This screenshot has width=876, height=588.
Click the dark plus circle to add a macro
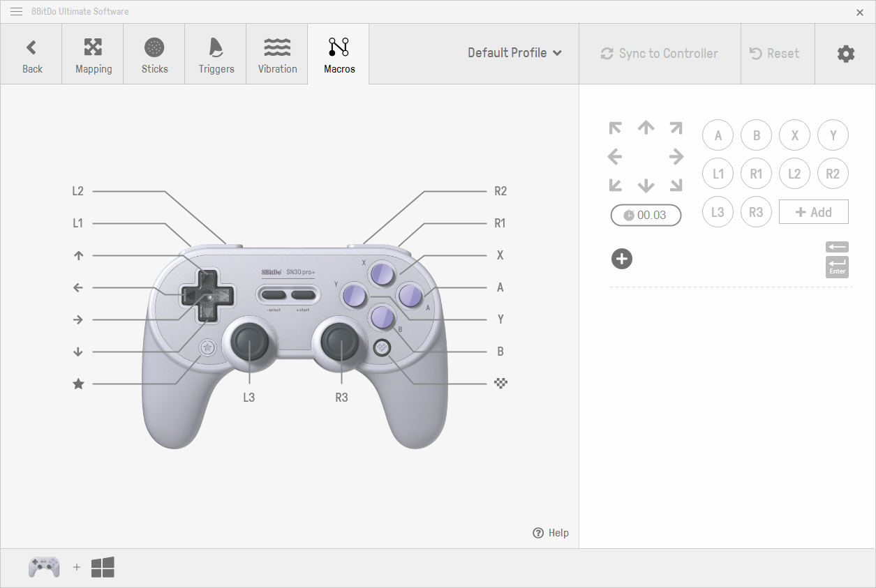coord(622,259)
